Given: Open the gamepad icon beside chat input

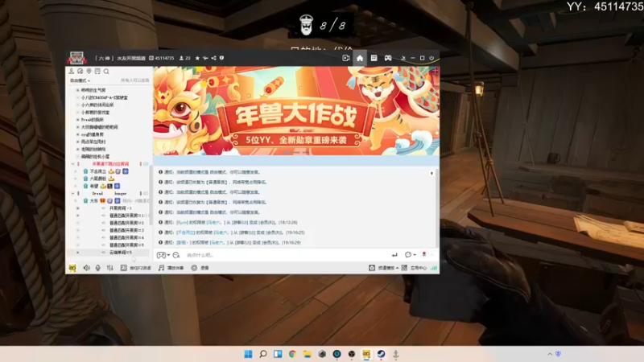Looking at the screenshot, I should tap(161, 255).
